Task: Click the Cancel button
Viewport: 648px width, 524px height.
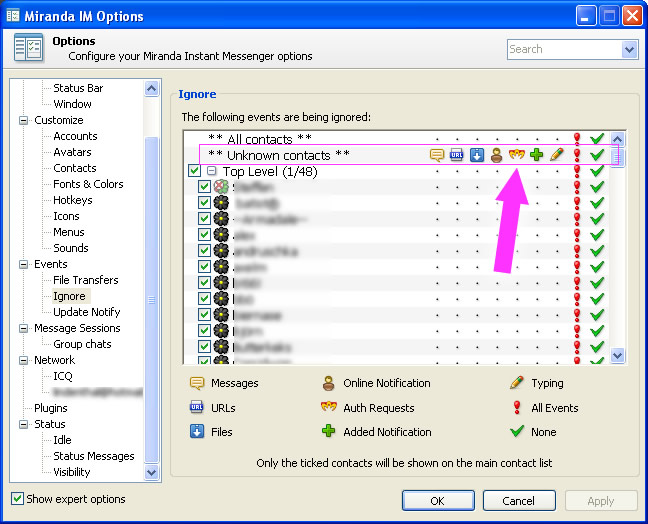Action: pos(519,501)
